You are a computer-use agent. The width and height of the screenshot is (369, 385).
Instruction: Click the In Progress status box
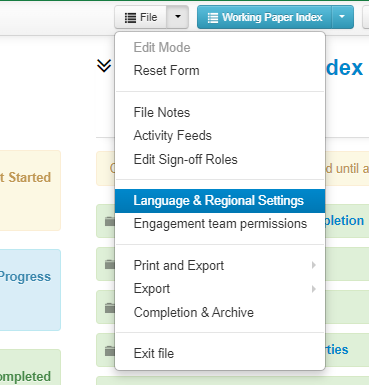[30, 290]
